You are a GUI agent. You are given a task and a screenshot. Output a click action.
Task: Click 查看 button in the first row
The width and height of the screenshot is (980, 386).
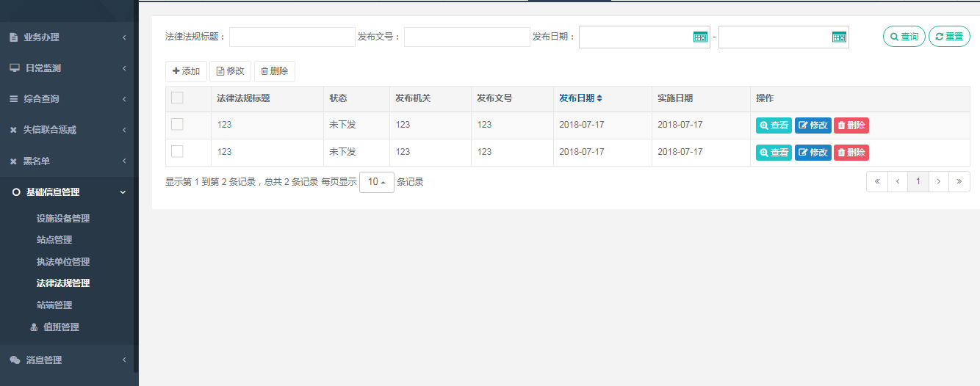[774, 125]
